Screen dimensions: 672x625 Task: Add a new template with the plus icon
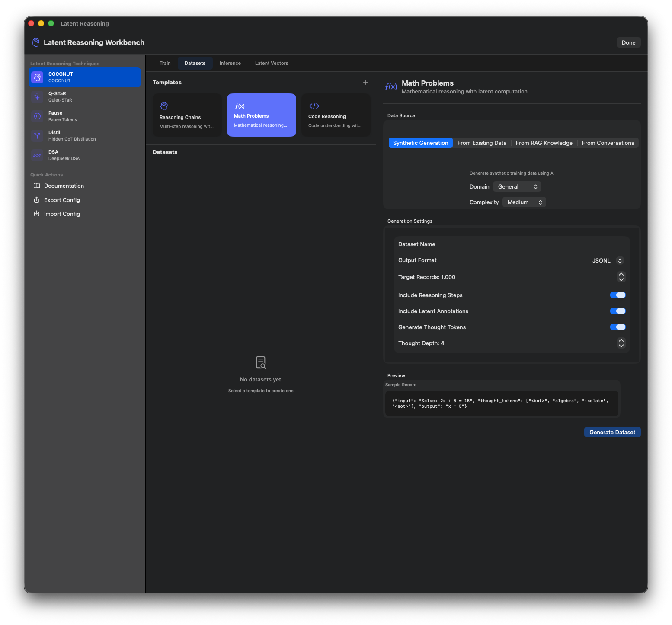(365, 82)
